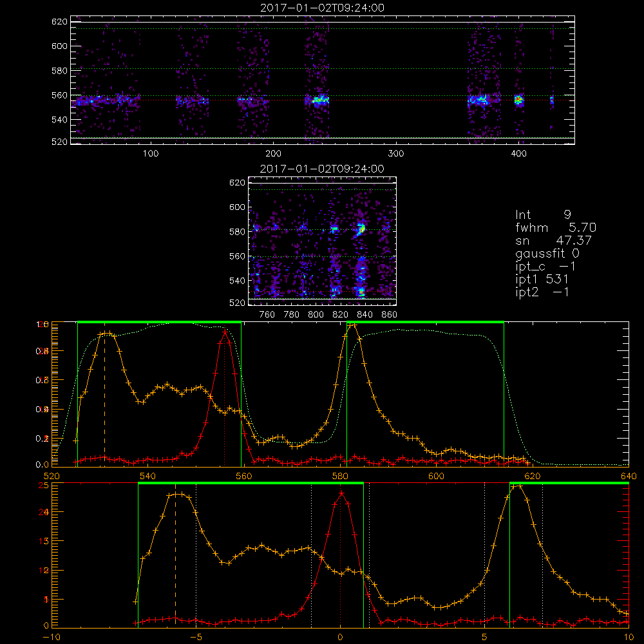Click y-axis label '540' on top spectrogram
Viewport: 644px width, 644px height.
(59, 120)
